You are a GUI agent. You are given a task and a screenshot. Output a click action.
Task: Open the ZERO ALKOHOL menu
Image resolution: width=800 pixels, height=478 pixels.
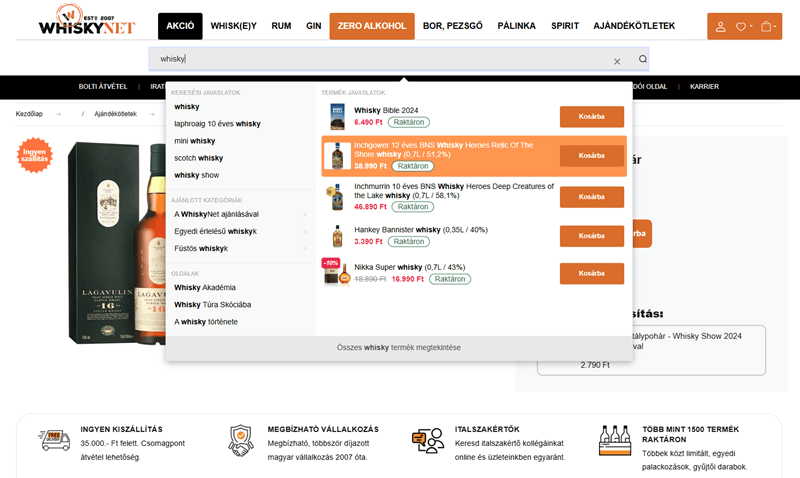pos(372,26)
